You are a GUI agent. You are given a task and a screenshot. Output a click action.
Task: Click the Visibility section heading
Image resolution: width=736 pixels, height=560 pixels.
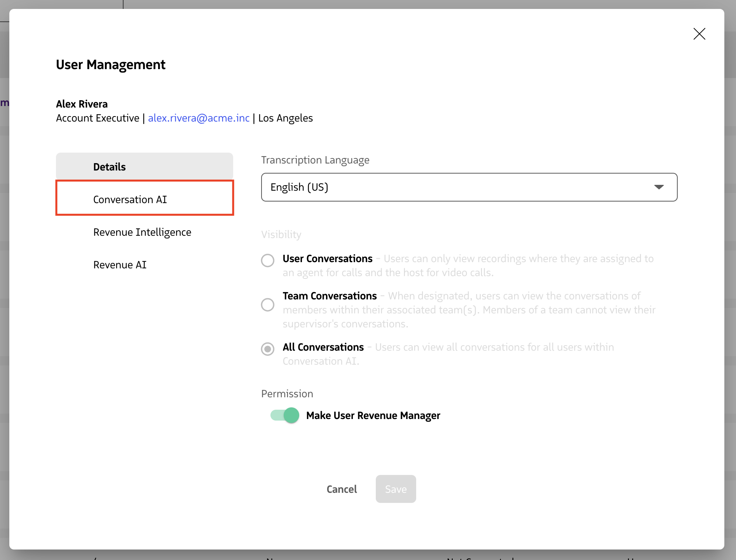tap(281, 234)
